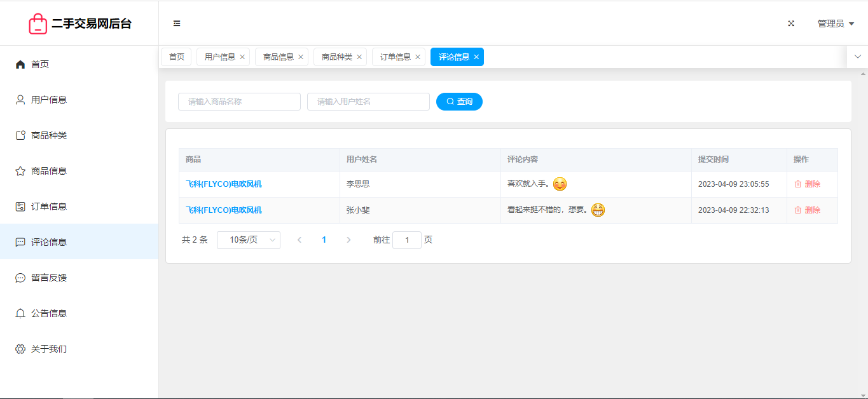Focus the 请输入商品名称 input field
Viewport: 868px width, 399px height.
tap(239, 102)
